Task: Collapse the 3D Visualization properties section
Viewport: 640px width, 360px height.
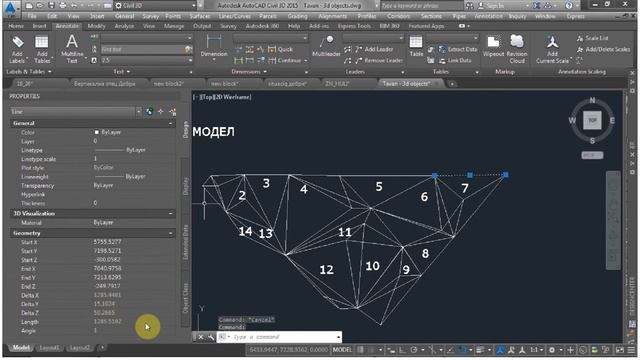Action: click(171, 213)
